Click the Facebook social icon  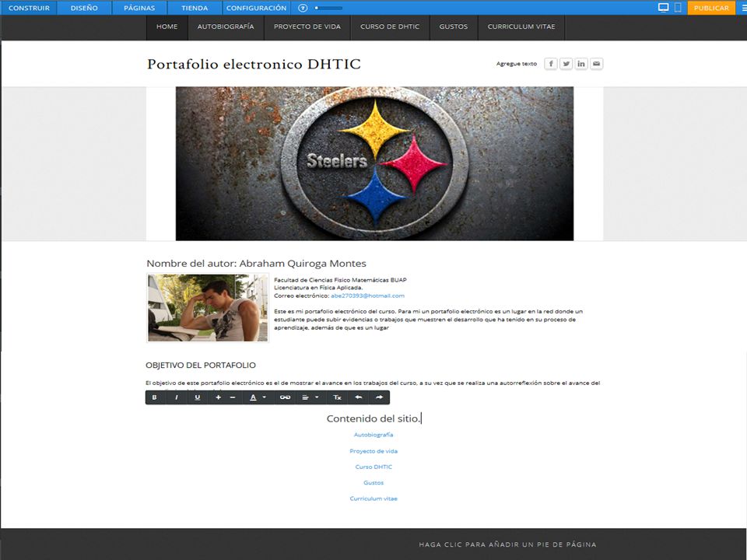click(x=551, y=63)
